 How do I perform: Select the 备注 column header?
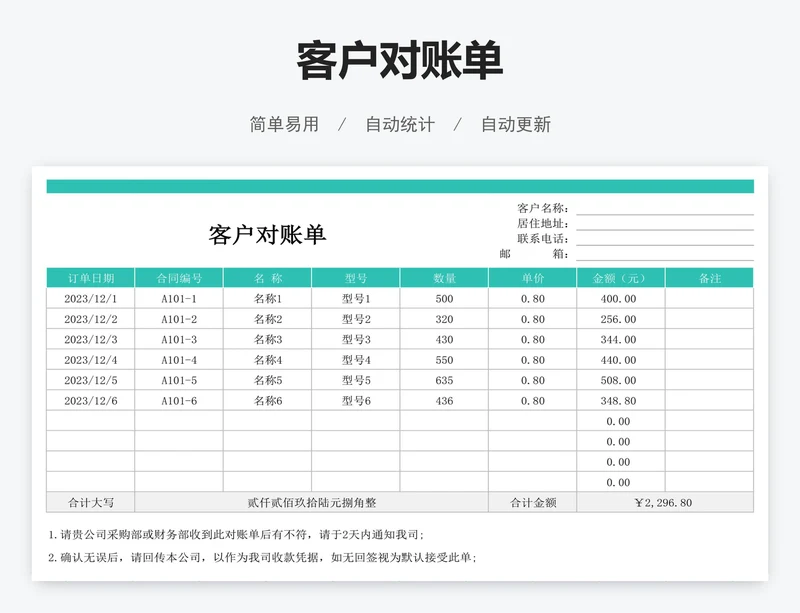tap(710, 278)
